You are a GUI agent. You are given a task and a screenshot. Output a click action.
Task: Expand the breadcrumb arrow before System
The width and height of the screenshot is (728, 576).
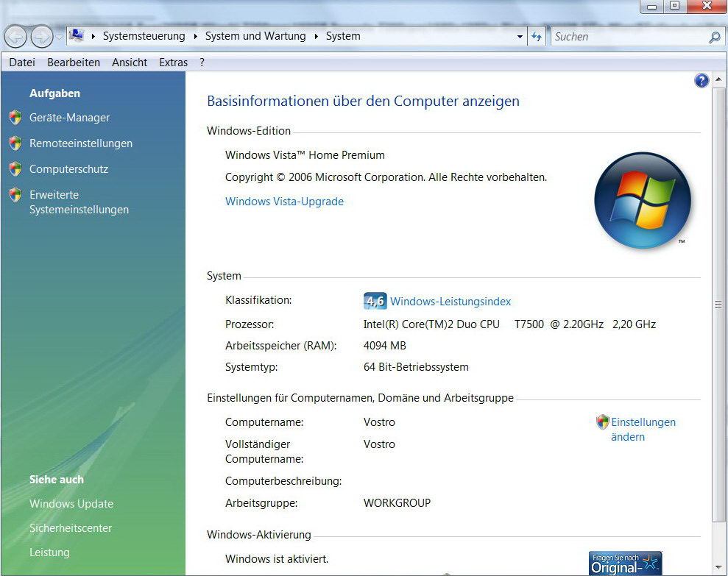click(317, 36)
